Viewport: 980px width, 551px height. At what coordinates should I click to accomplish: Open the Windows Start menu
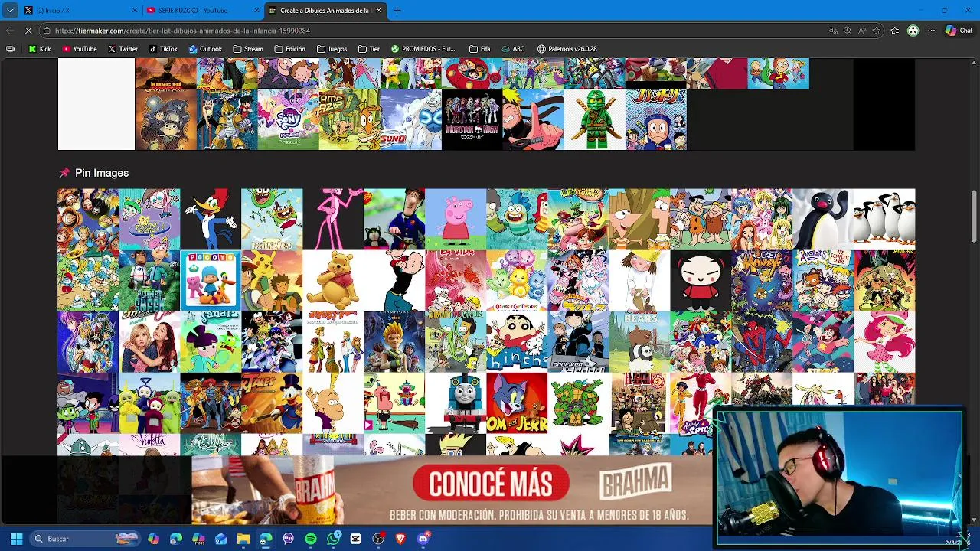pos(16,539)
